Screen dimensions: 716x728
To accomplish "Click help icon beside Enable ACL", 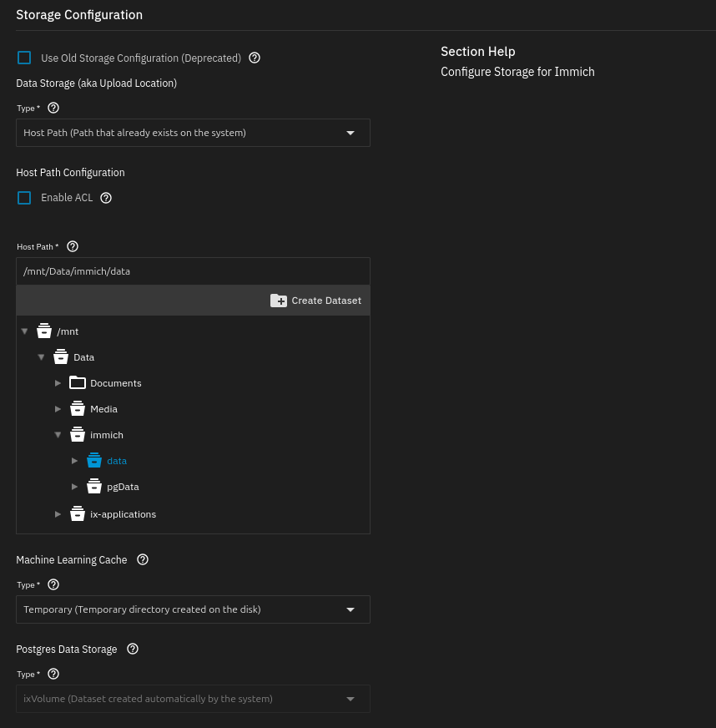I will point(106,198).
